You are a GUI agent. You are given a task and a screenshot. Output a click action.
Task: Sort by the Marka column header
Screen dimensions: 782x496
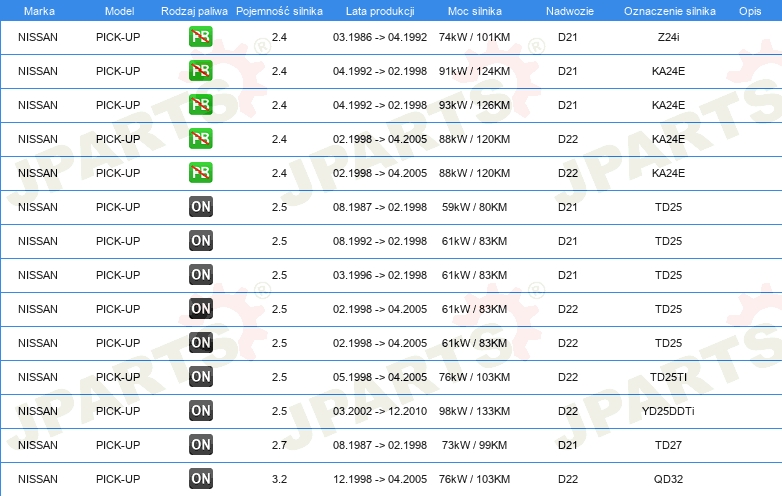[39, 11]
